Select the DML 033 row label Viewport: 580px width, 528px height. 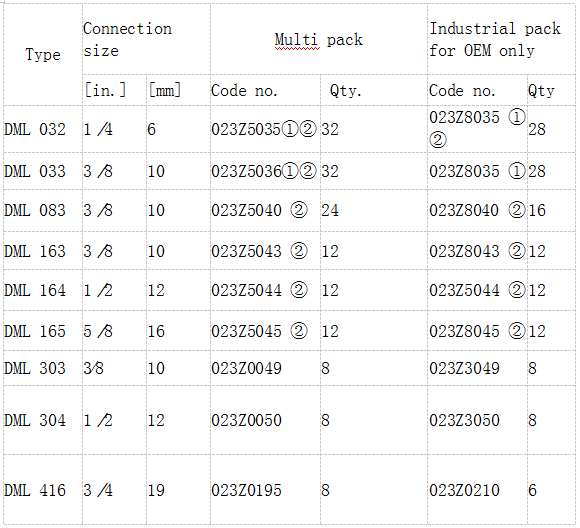pyautogui.click(x=35, y=171)
